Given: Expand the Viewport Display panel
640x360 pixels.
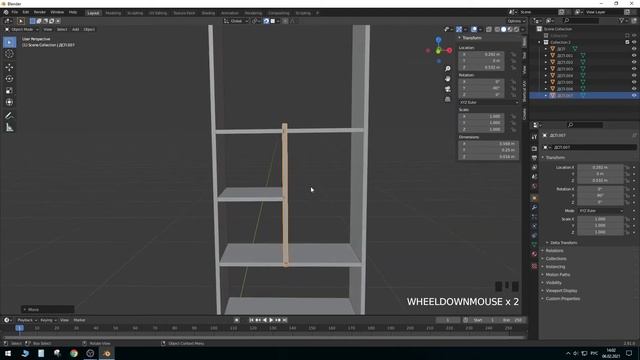Looking at the screenshot, I should 561,291.
